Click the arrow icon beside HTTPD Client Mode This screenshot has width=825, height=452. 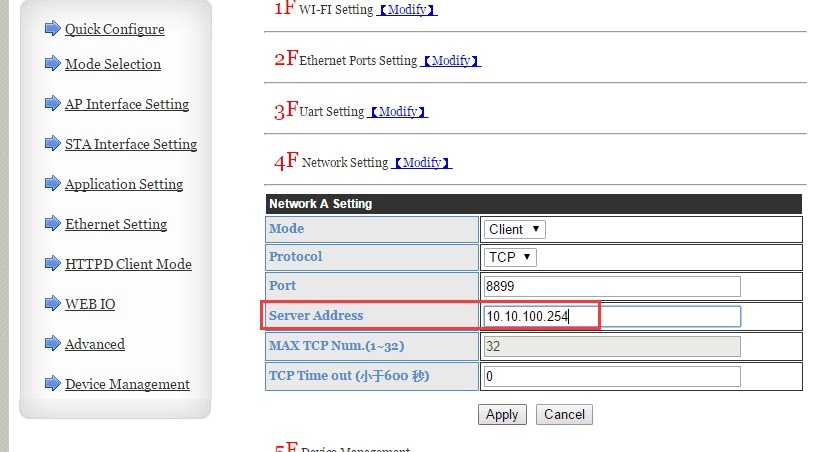pos(53,263)
